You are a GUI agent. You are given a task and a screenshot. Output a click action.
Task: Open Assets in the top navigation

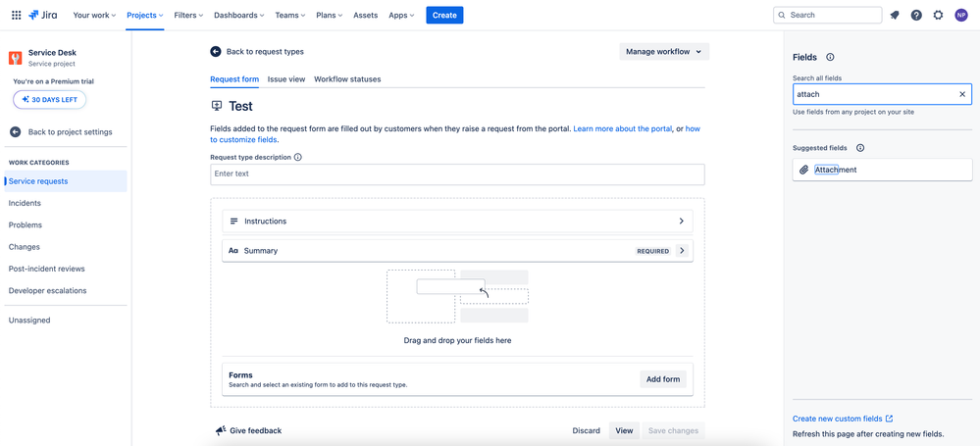[366, 15]
